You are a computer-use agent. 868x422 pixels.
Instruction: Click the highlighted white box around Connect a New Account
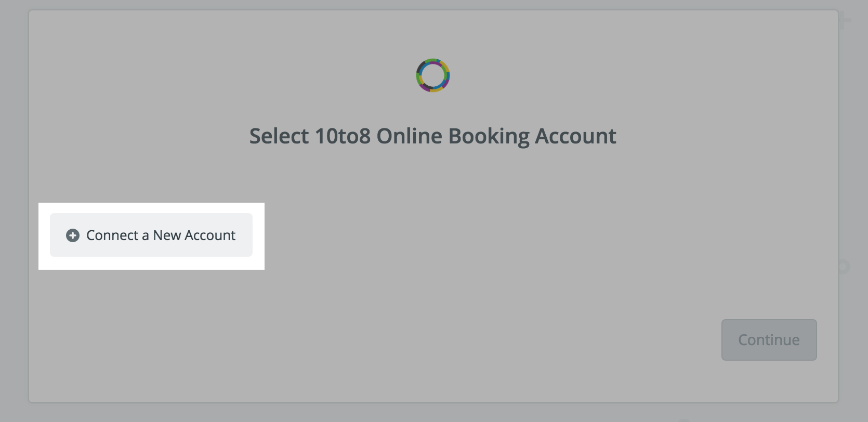pos(151,236)
